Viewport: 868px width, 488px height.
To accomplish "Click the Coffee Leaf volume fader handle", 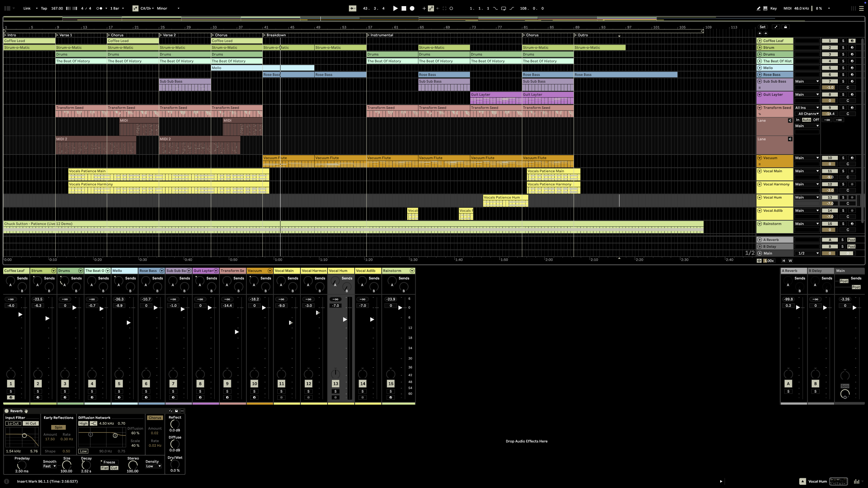I will (20, 314).
